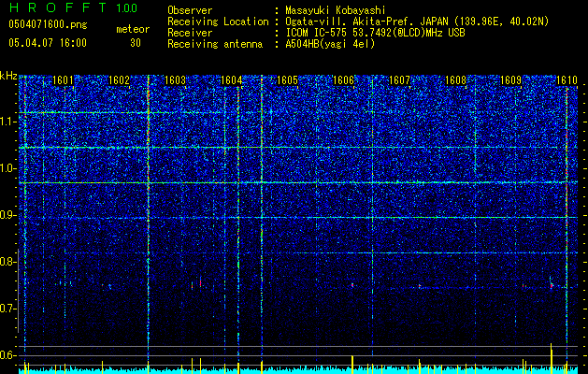Click the 1.1 frequency axis label
This screenshot has width=588, height=374.
point(8,122)
